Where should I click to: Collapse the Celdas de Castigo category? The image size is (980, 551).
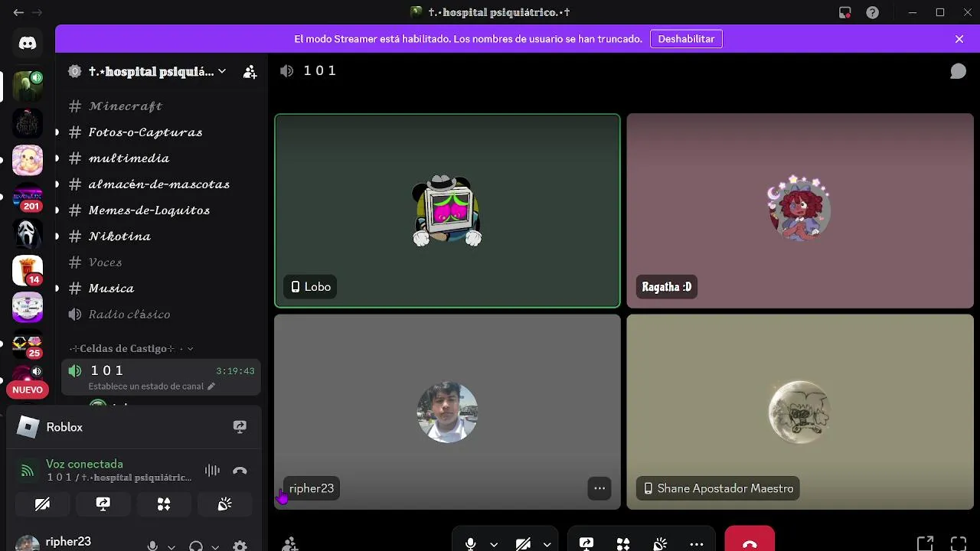coord(131,349)
